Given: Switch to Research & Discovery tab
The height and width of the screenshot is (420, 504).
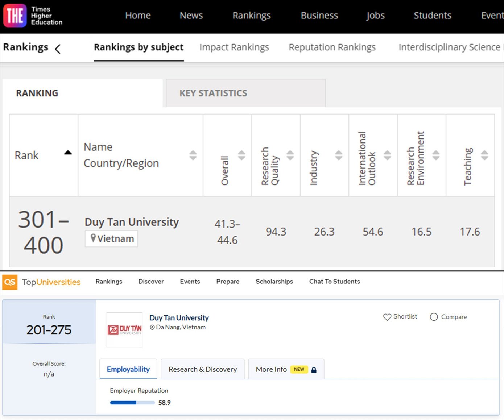Looking at the screenshot, I should pyautogui.click(x=203, y=369).
